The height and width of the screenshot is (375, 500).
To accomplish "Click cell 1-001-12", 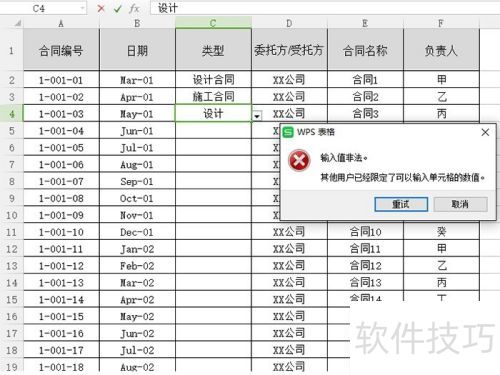I will (61, 266).
